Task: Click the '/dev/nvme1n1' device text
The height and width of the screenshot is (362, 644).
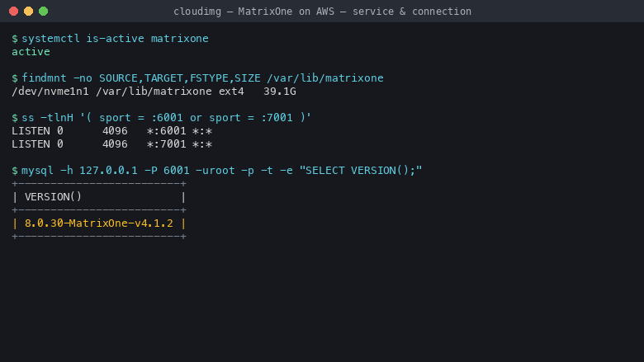Action: click(x=50, y=91)
